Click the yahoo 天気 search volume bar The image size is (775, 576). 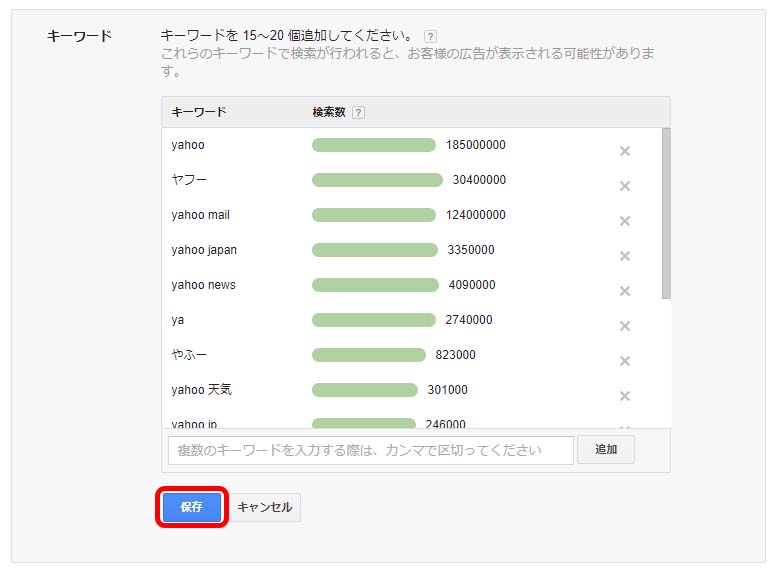(x=365, y=390)
